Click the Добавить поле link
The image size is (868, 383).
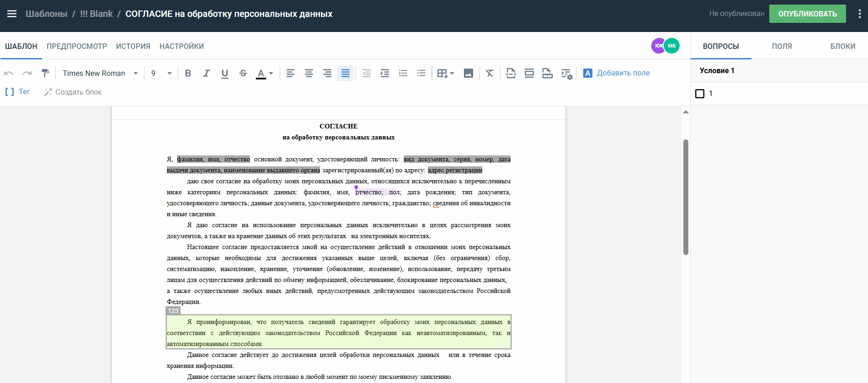[x=623, y=73]
